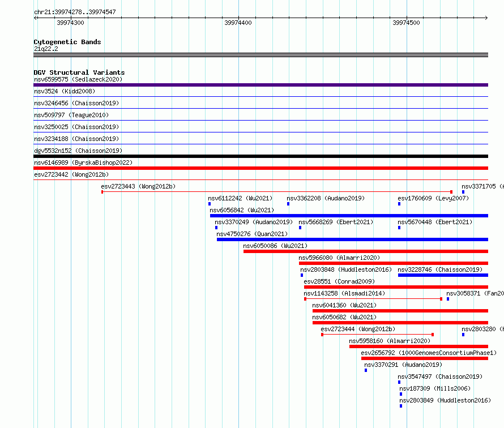The width and height of the screenshot is (504, 428).
Task: Click nsv6146989 (ByrskaBishop2022) label
Action: click(x=83, y=162)
